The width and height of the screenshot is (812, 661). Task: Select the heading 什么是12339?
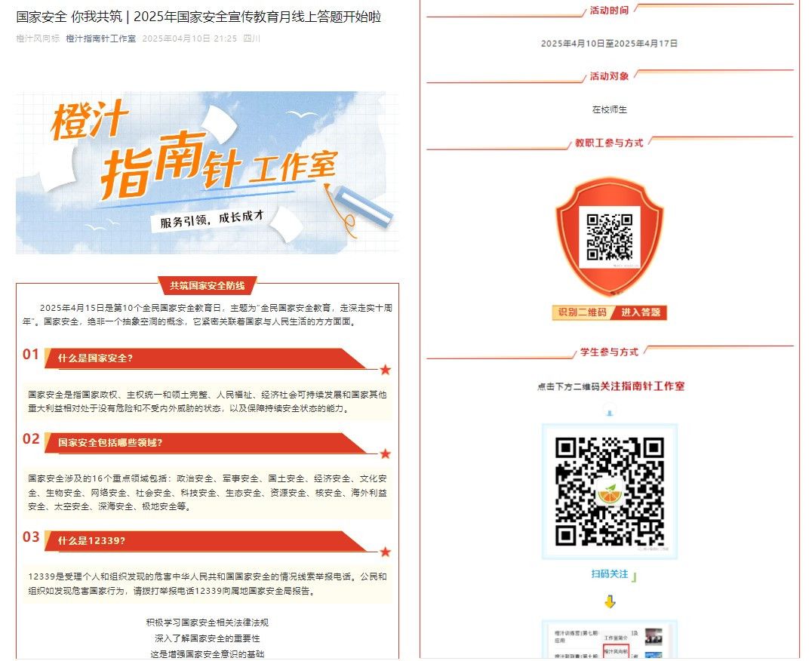tap(91, 541)
